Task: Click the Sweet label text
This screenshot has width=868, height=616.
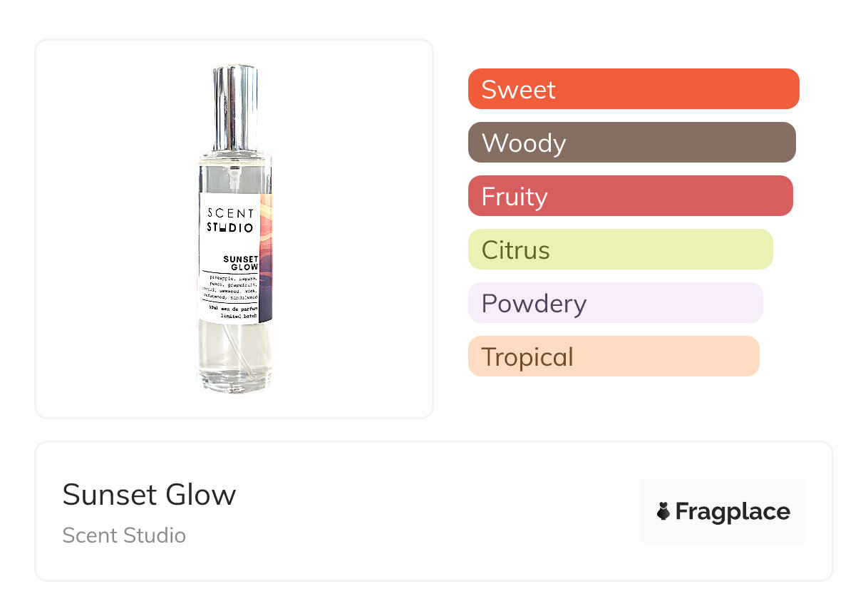Action: click(x=518, y=89)
